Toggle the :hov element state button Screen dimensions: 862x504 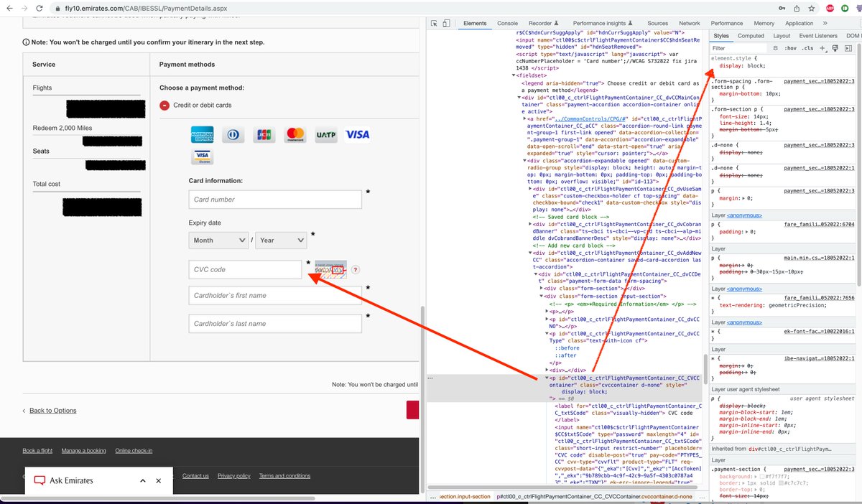(x=790, y=48)
